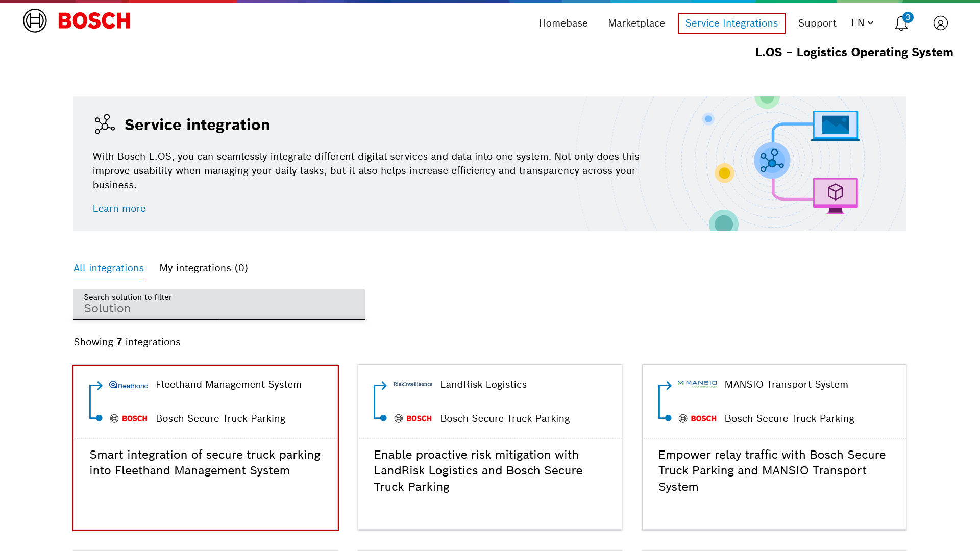Click Bosch logo in MANSIO card

point(697,418)
